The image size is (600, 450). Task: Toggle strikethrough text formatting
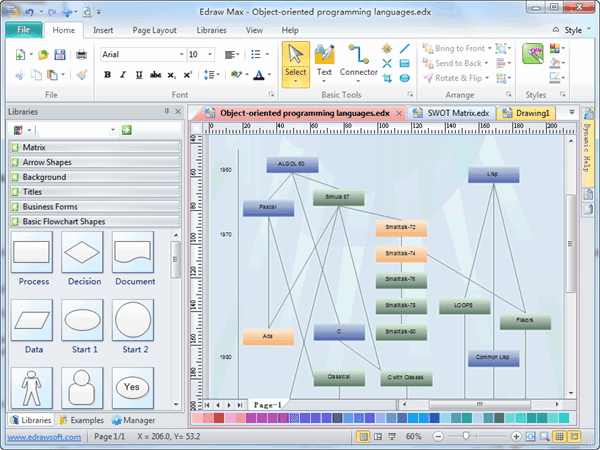tap(155, 75)
